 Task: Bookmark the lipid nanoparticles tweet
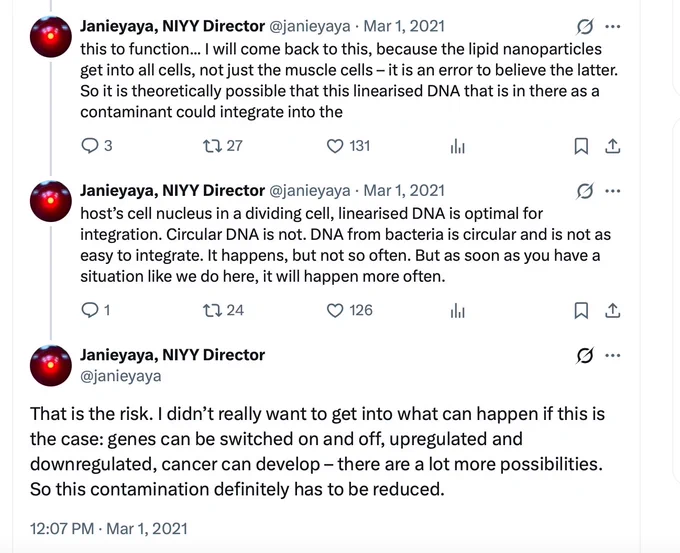581,146
